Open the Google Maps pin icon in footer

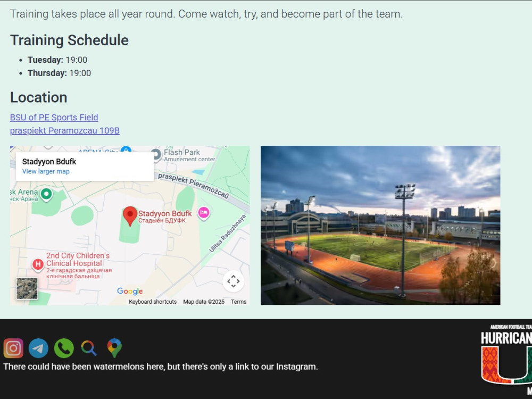114,348
